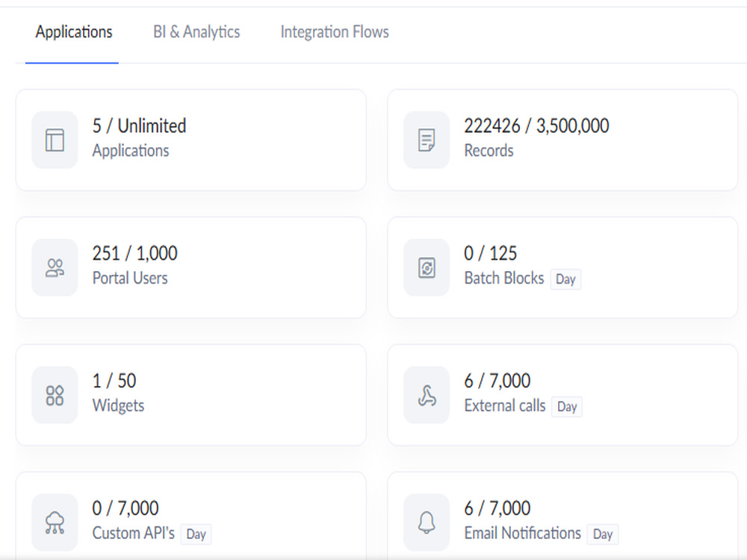Click the '222426 / 3,500,000' records value
The image size is (747, 560).
536,126
